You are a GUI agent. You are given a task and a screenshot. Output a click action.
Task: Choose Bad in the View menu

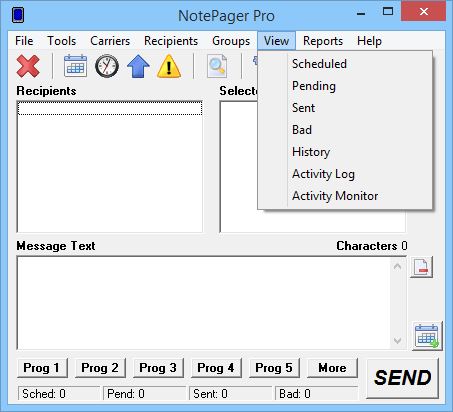click(345, 130)
